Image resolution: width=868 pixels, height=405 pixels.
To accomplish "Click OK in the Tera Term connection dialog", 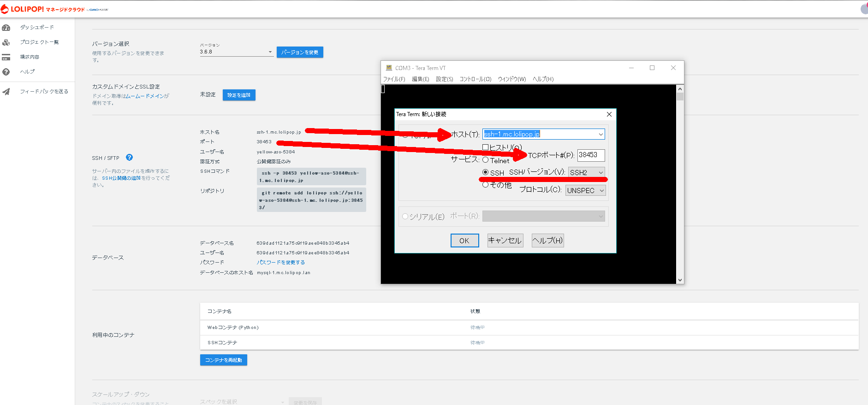I will click(464, 241).
